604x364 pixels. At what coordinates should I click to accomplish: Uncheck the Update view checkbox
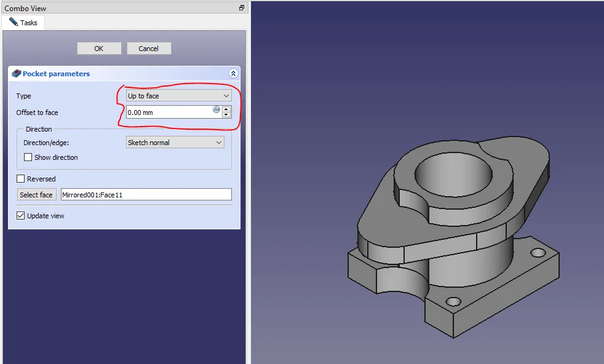point(21,216)
